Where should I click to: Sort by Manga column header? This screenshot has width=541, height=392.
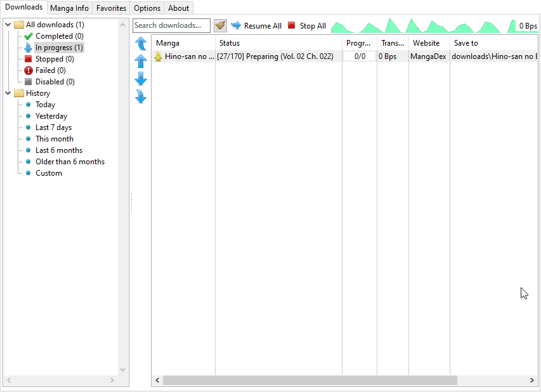point(183,43)
